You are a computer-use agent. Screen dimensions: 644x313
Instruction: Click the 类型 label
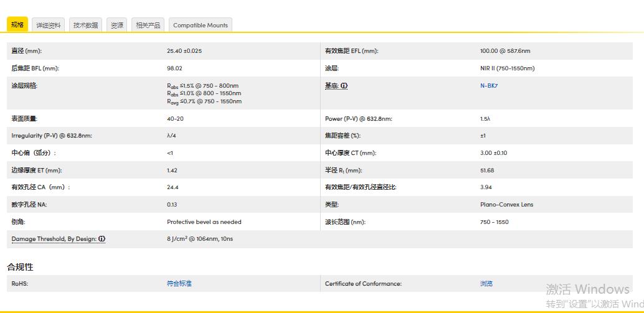point(332,204)
